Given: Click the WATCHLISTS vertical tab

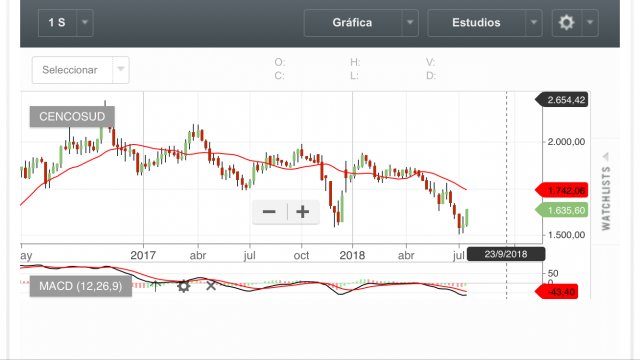Looking at the screenshot, I should tap(606, 198).
